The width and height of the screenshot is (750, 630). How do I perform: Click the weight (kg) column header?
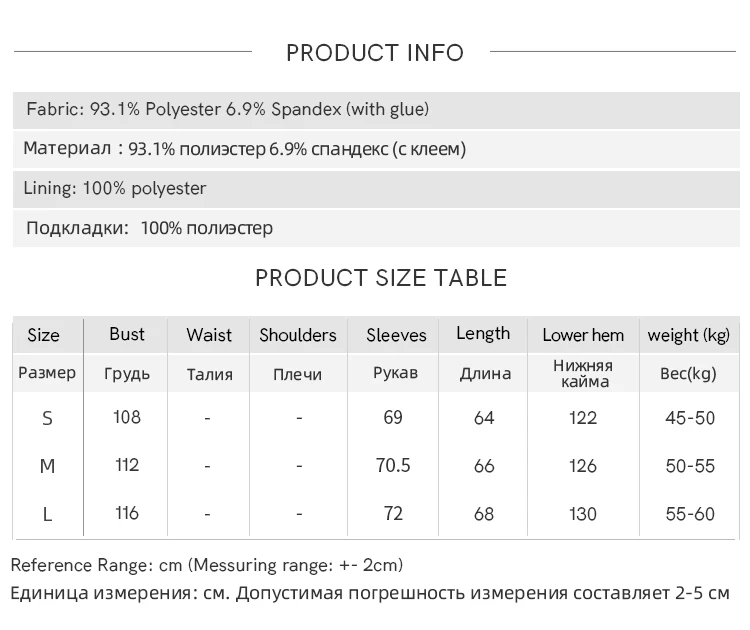689,335
